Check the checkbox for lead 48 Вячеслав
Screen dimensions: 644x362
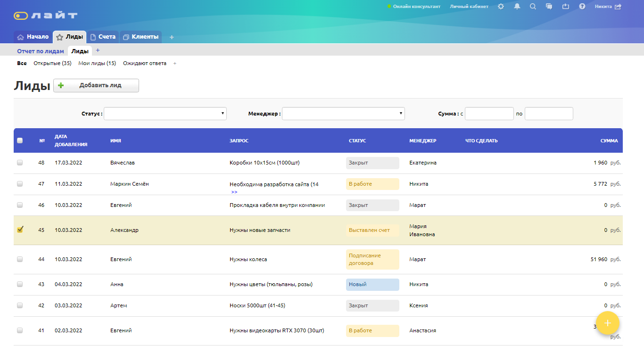point(20,163)
